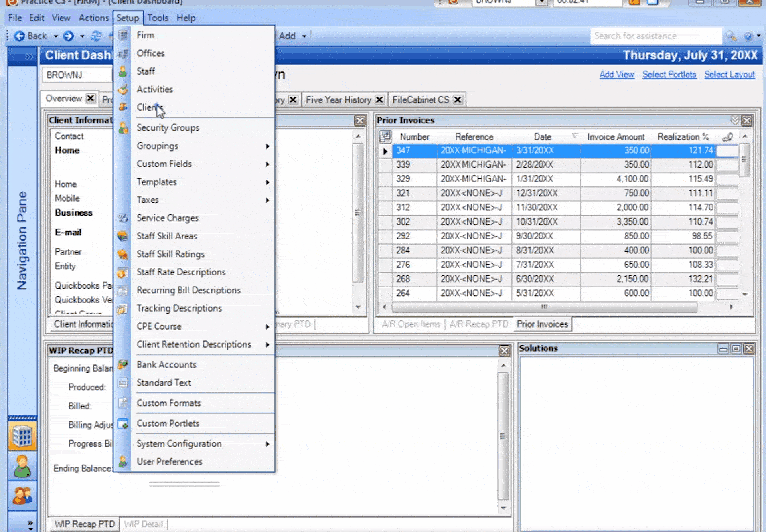Viewport: 766px width, 532px height.
Task: Select the Staff person icon in Navigation Pane
Action: [22, 466]
